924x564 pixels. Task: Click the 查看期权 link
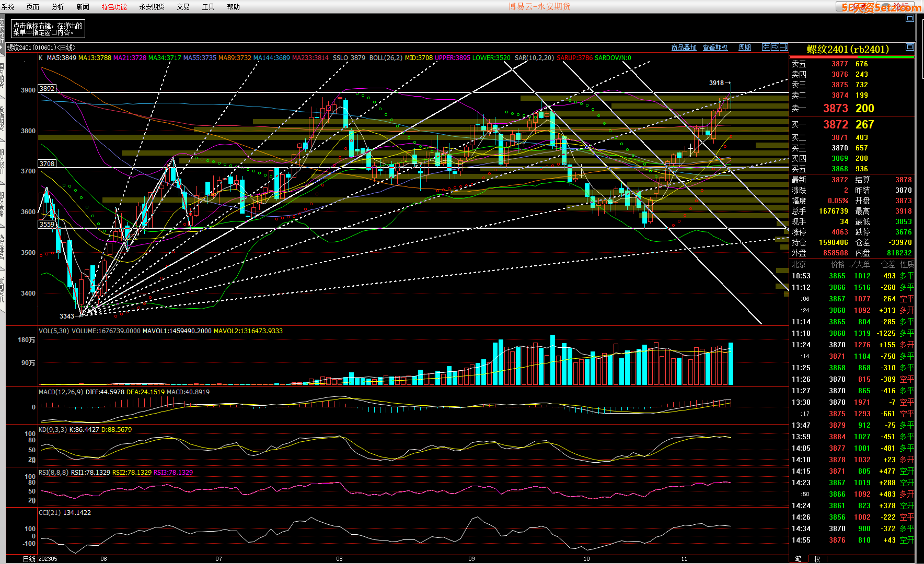pos(715,48)
